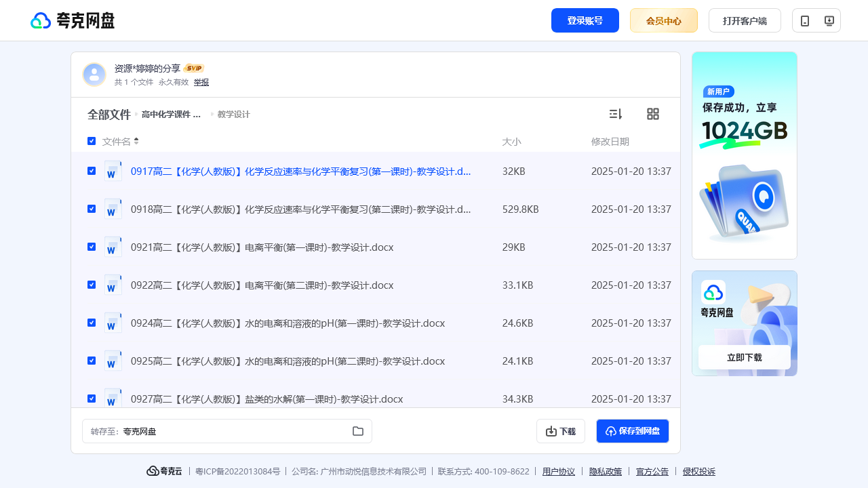Open file 0925高二 水的电离和溶液的pH(第二课时)
This screenshot has height=488, width=868.
coord(288,361)
